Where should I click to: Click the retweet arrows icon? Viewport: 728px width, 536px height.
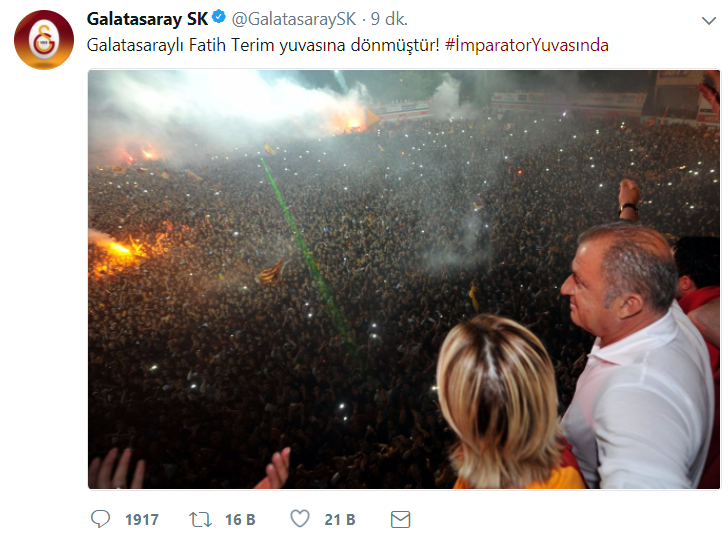click(201, 519)
